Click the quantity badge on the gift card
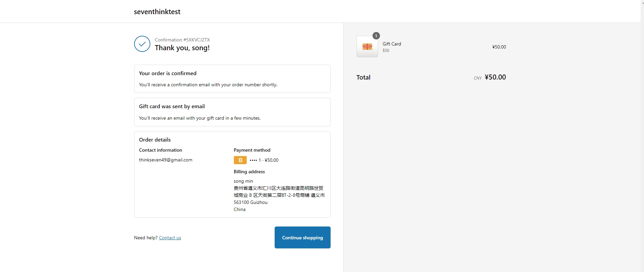 376,36
